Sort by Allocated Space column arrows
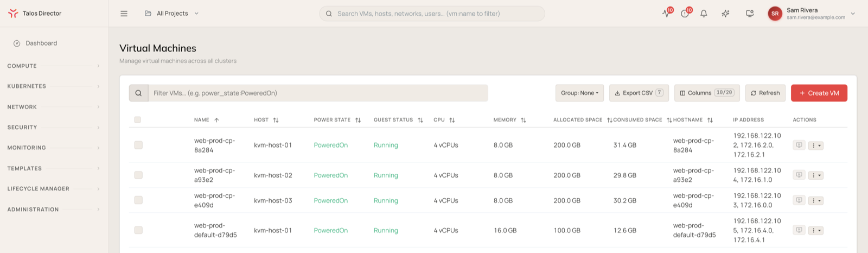 point(610,120)
